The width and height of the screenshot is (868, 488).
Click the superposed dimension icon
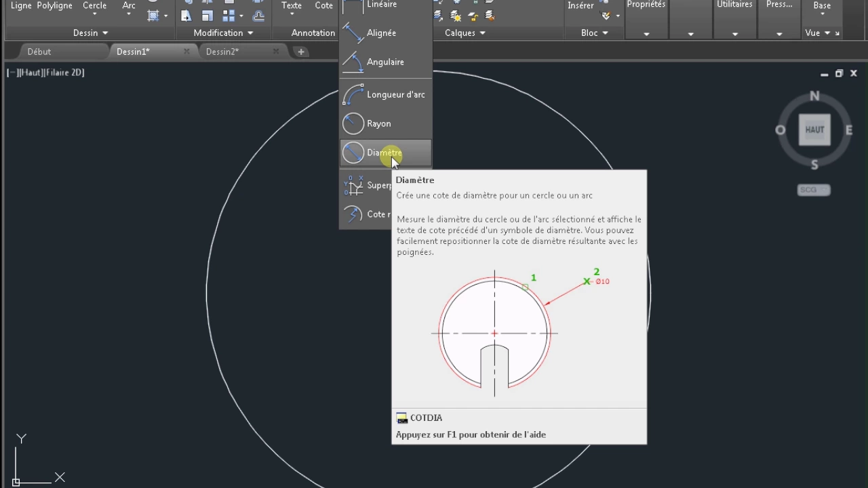353,185
